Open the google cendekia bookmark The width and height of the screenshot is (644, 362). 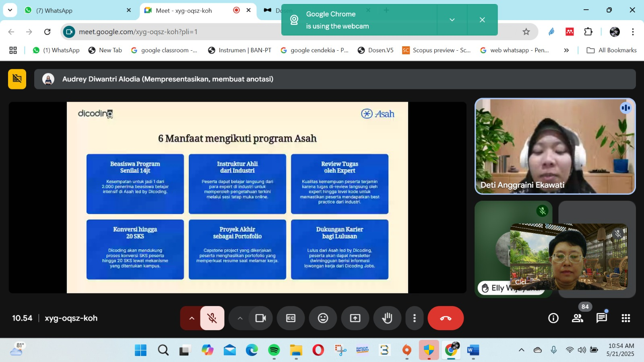tap(314, 50)
